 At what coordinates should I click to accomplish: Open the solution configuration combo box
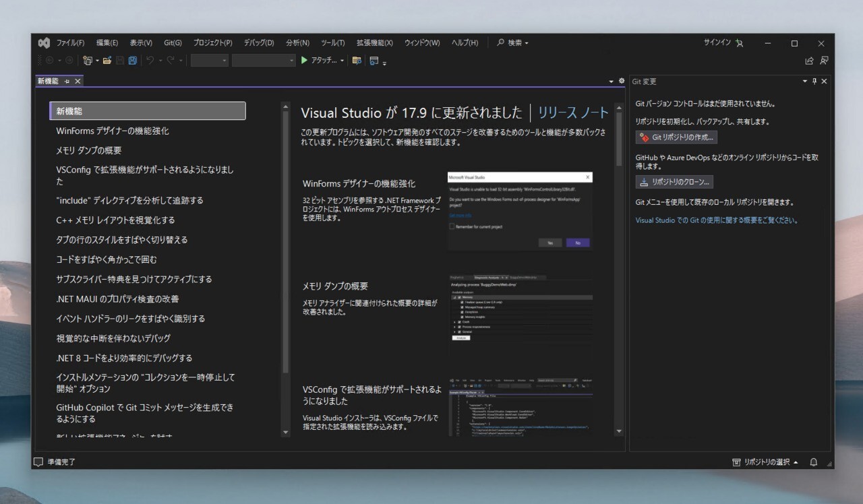tap(209, 60)
